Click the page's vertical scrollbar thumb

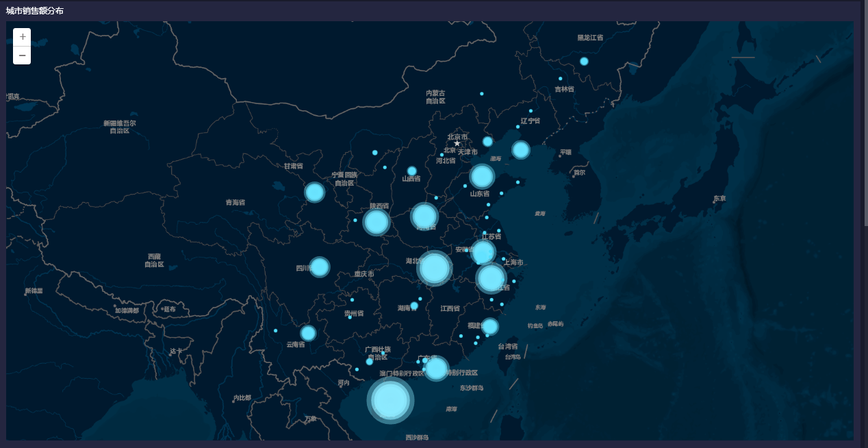coord(865,113)
